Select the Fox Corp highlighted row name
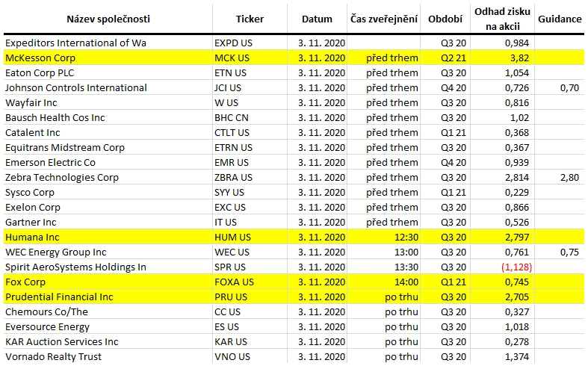 pos(108,282)
